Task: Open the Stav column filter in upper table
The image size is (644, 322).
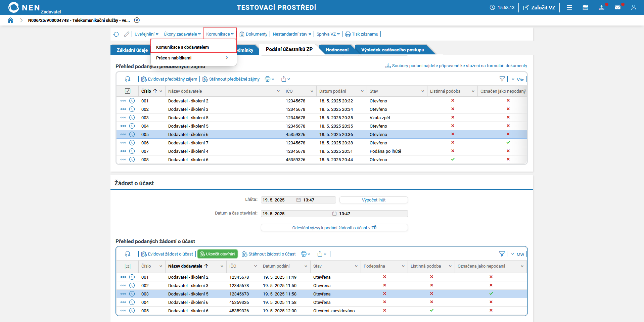Action: coord(422,91)
